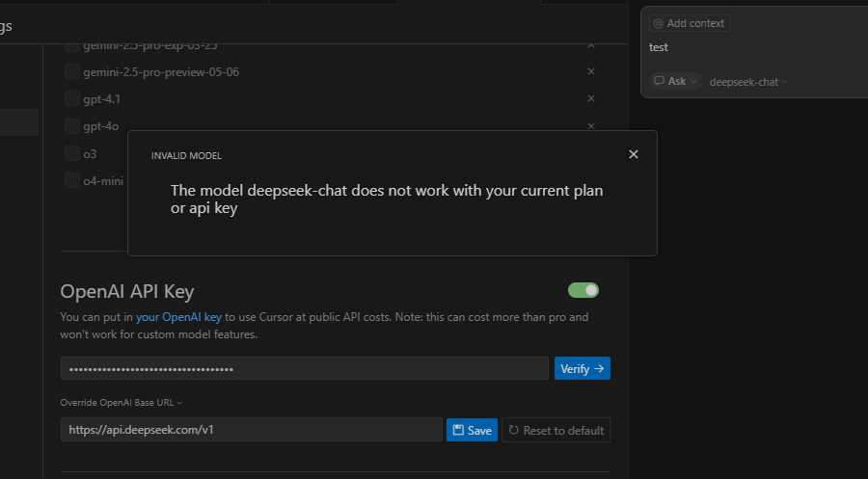Viewport: 868px width, 479px height.
Task: Enable o3 model checkbox
Action: pyautogui.click(x=72, y=153)
